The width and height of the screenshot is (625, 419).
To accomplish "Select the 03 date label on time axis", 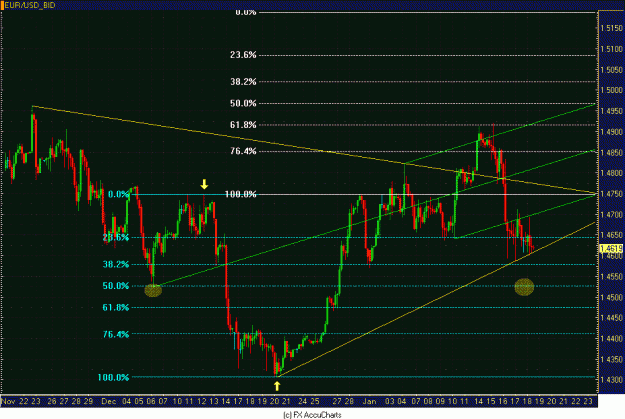I will (x=390, y=401).
